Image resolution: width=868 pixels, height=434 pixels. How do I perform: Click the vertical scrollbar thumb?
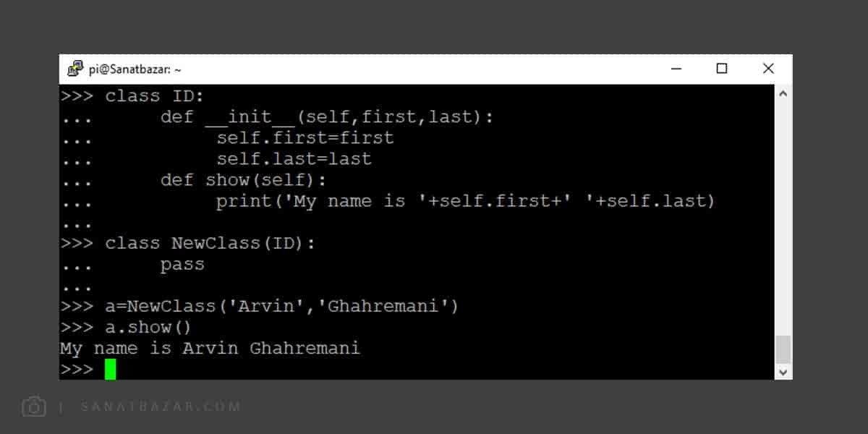[x=783, y=349]
